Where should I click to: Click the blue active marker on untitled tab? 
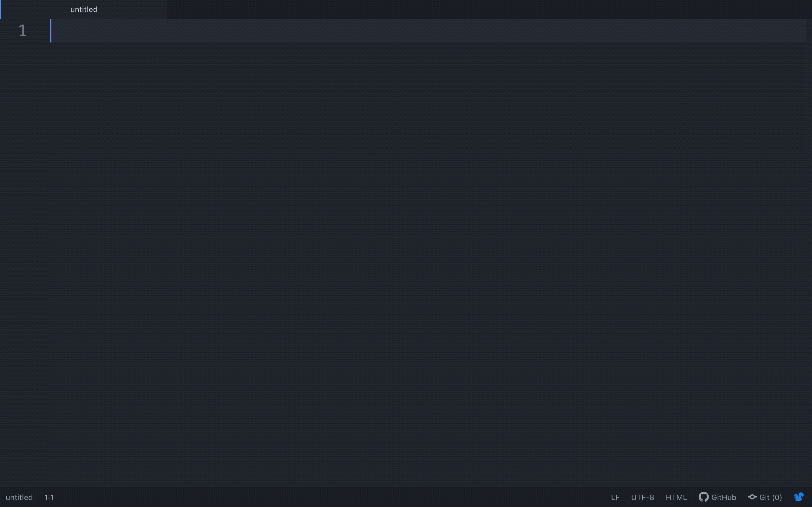pos(1,10)
